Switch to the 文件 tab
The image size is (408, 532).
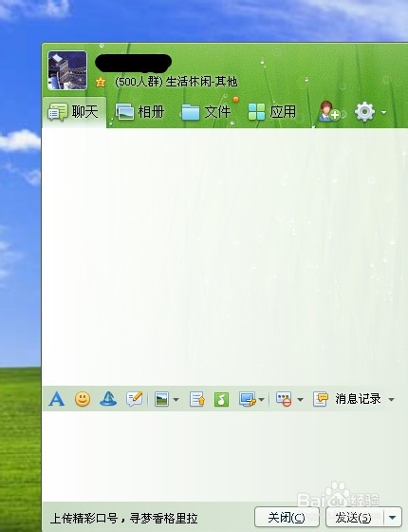206,112
